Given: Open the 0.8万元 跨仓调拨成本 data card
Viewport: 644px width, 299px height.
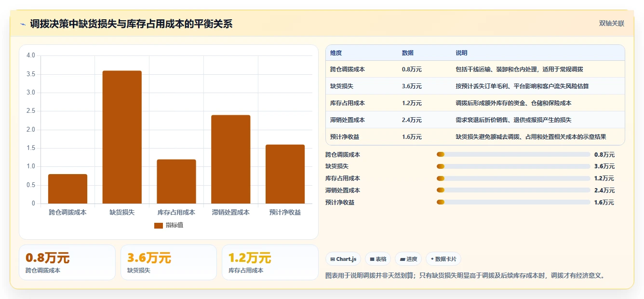Looking at the screenshot, I should (67, 262).
